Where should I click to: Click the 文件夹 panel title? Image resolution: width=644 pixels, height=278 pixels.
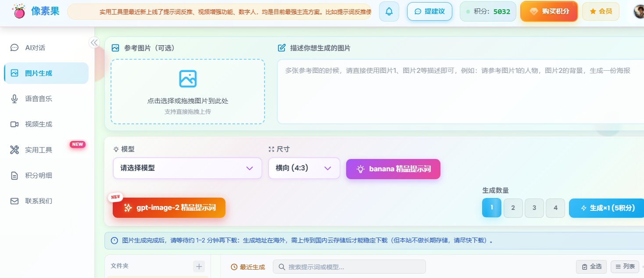(120, 266)
